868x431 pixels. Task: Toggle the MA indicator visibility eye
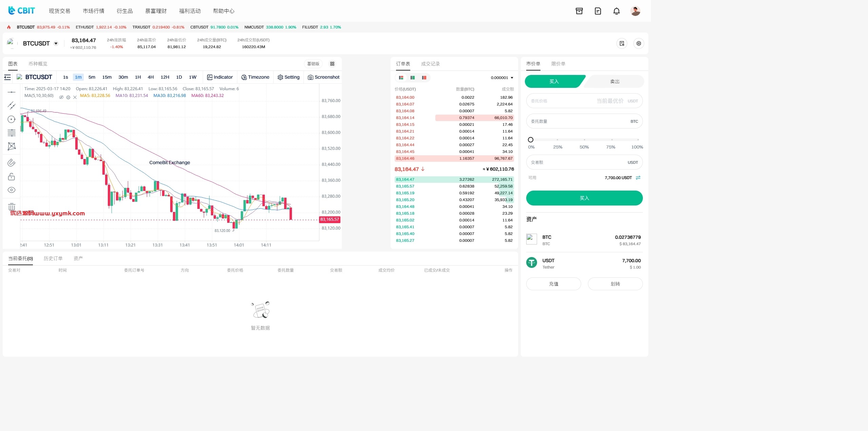(61, 97)
